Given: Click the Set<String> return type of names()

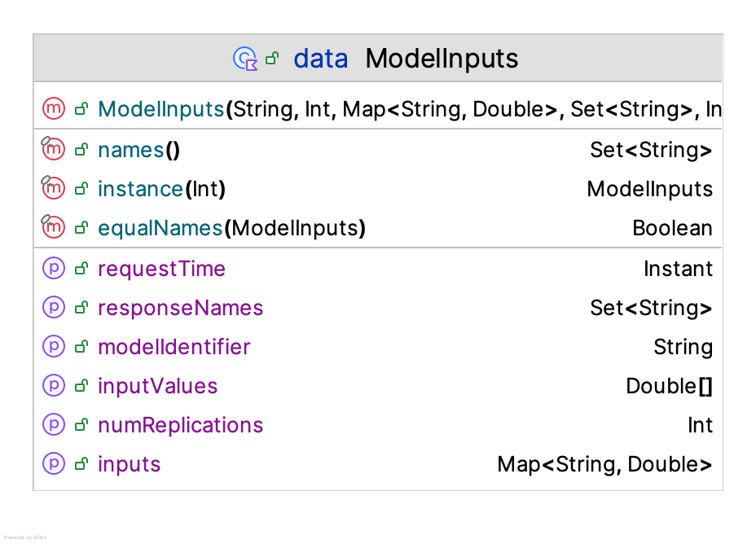Looking at the screenshot, I should tap(651, 150).
